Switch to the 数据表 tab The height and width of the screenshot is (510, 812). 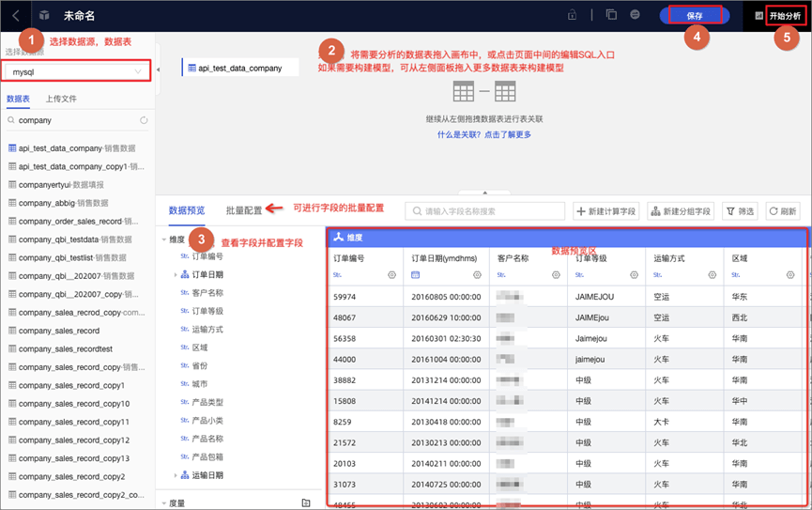[x=18, y=99]
